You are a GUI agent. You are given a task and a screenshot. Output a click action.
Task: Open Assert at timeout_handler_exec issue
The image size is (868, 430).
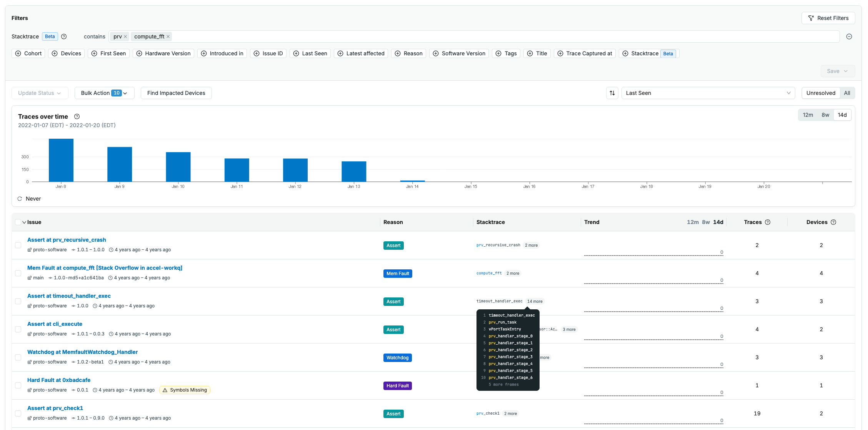[69, 296]
